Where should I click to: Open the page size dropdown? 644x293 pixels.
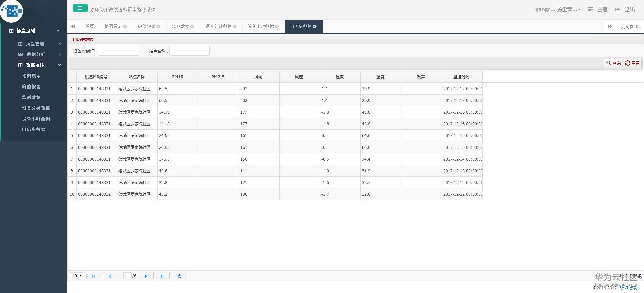(77, 276)
